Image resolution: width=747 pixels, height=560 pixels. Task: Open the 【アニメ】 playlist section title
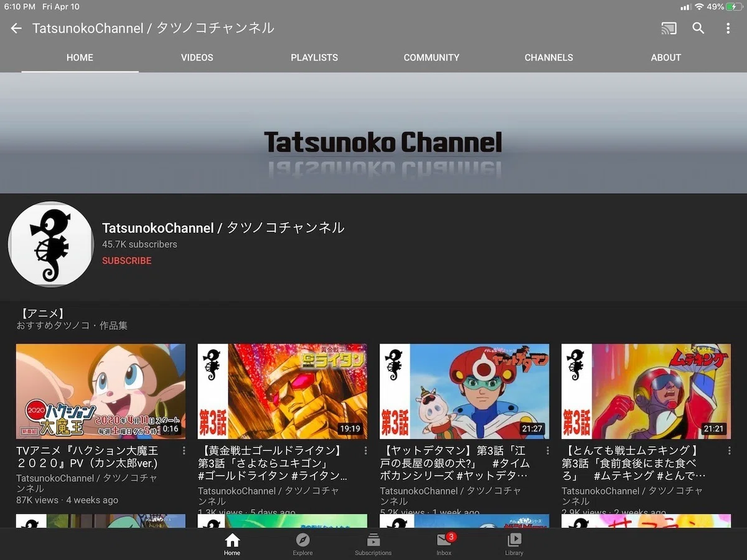[43, 314]
